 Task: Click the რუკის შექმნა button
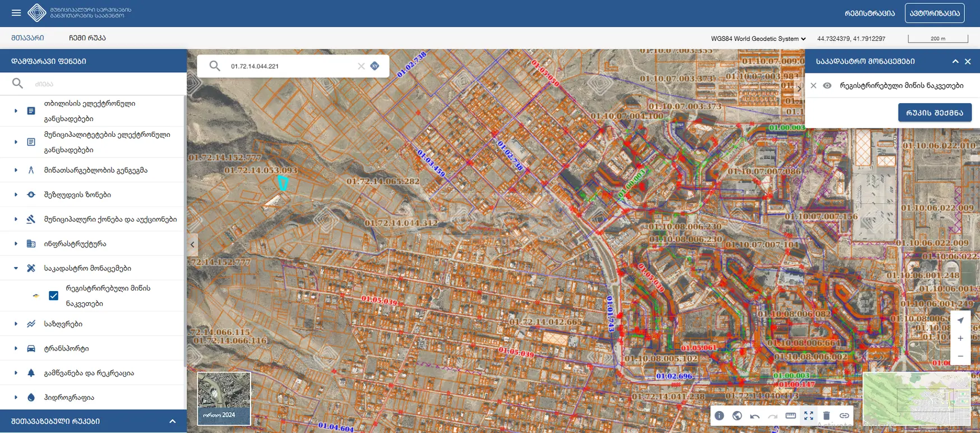(x=935, y=112)
